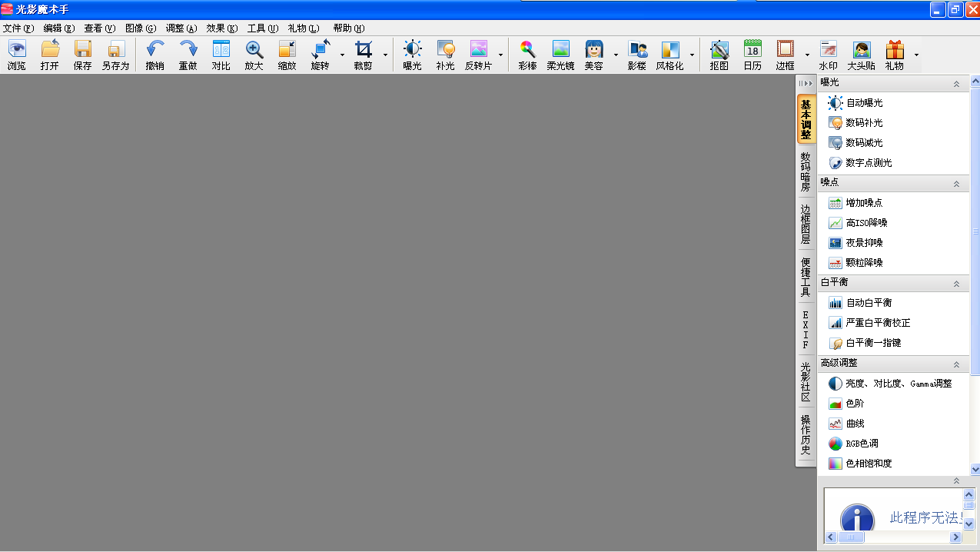Image resolution: width=980 pixels, height=552 pixels.
Task: Switch to the EXIF side tab
Action: [806, 331]
